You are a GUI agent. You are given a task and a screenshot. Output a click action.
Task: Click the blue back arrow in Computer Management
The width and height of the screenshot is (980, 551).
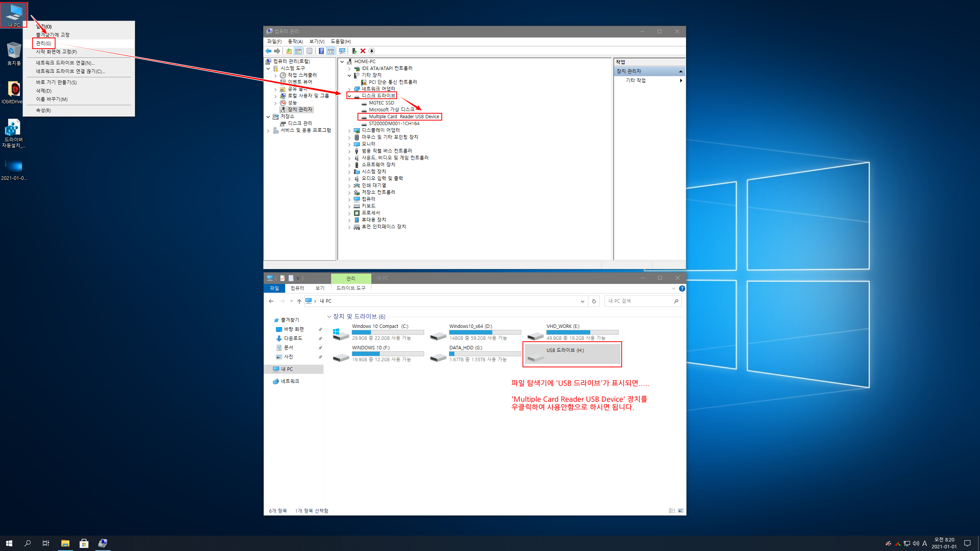[x=268, y=51]
